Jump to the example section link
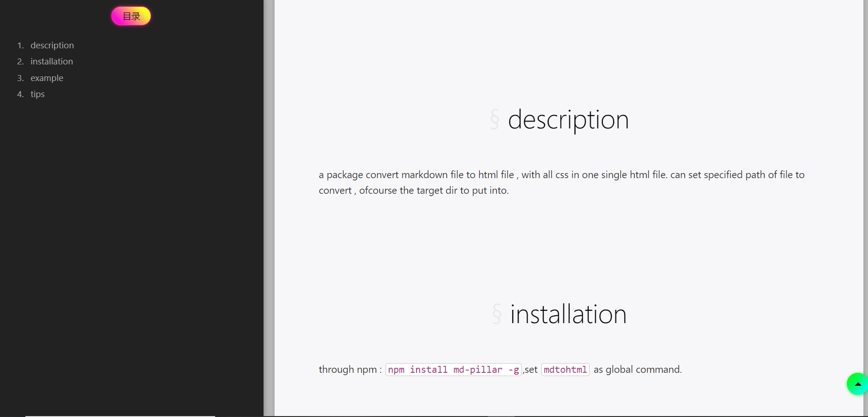This screenshot has height=417, width=868. pos(47,78)
